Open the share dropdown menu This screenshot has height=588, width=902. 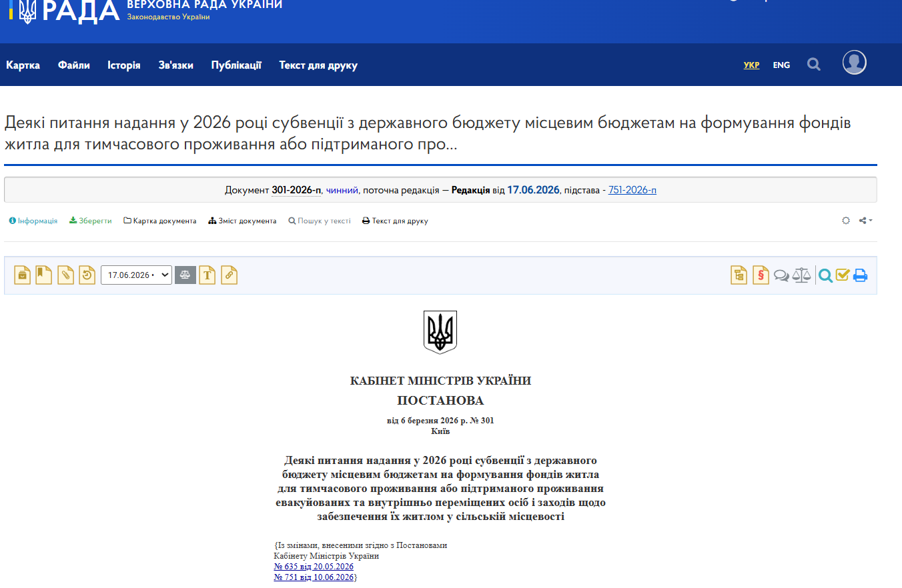866,221
